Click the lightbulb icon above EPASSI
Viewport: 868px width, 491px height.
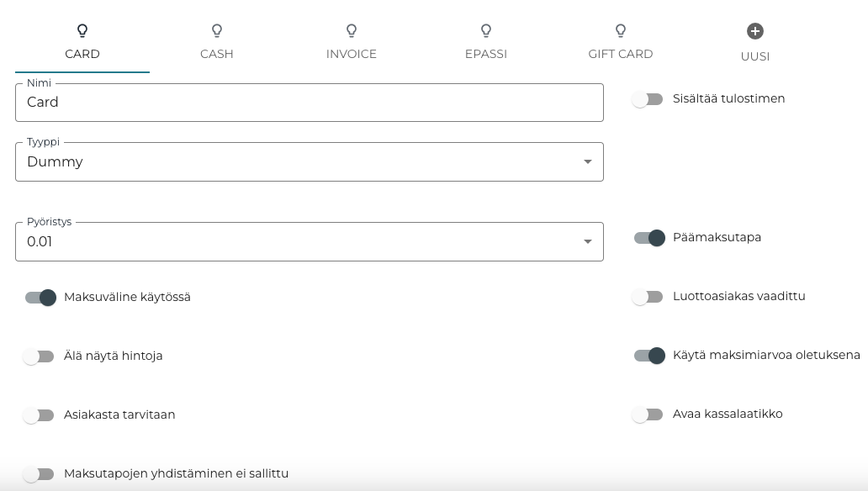(x=486, y=31)
